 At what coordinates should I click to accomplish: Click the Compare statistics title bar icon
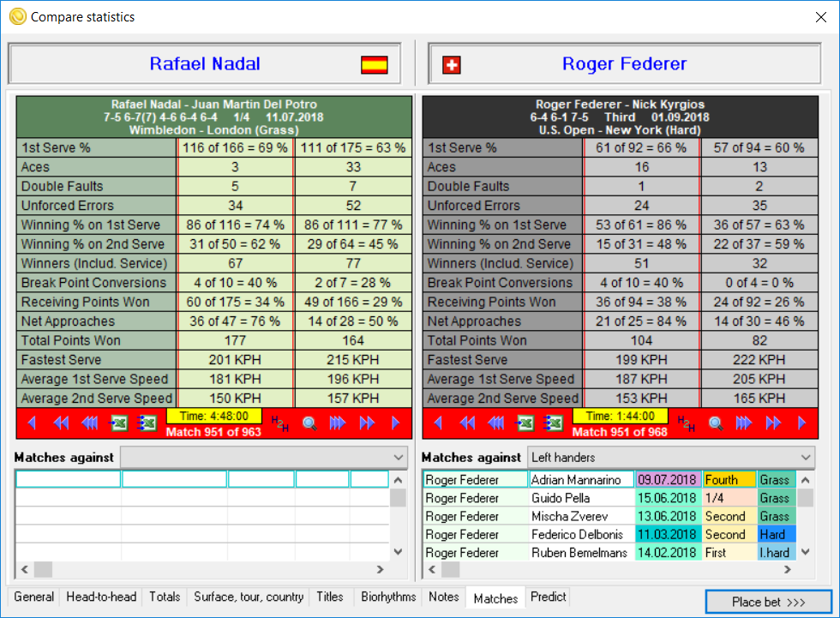click(x=18, y=16)
